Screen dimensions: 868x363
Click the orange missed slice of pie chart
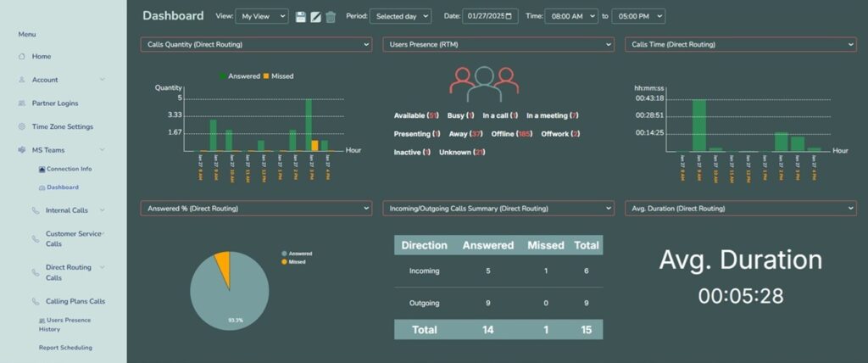coord(223,266)
